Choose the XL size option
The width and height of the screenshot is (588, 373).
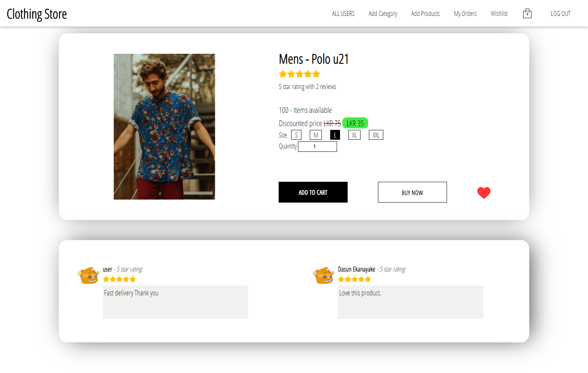354,135
